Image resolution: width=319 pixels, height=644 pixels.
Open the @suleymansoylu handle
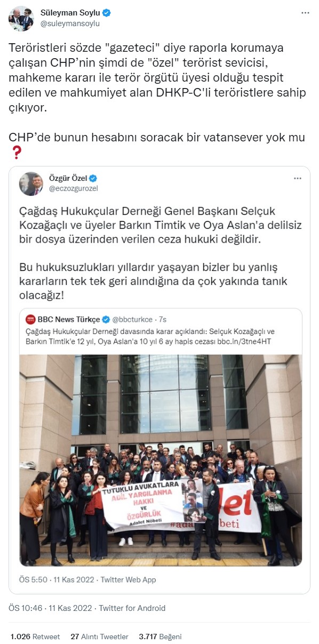70,23
